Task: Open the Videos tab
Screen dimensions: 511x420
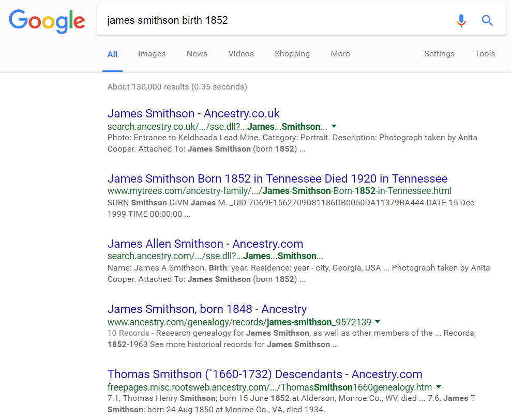Action: point(241,54)
